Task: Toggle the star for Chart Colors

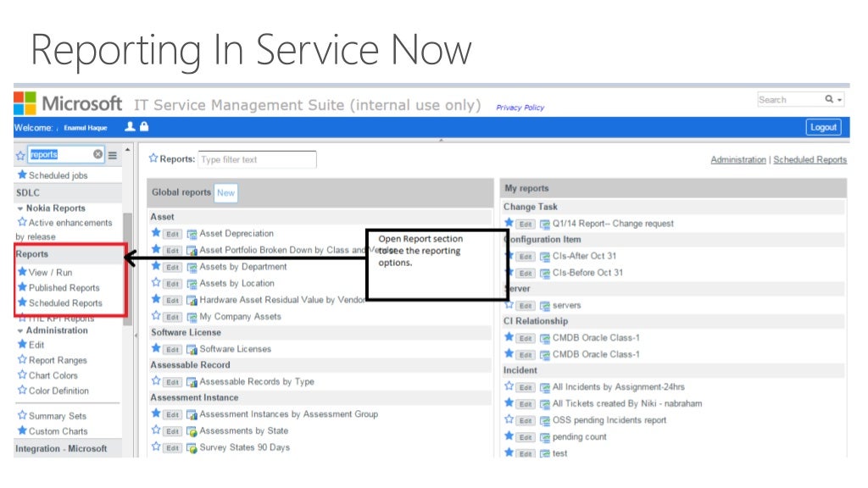Action: coord(22,374)
